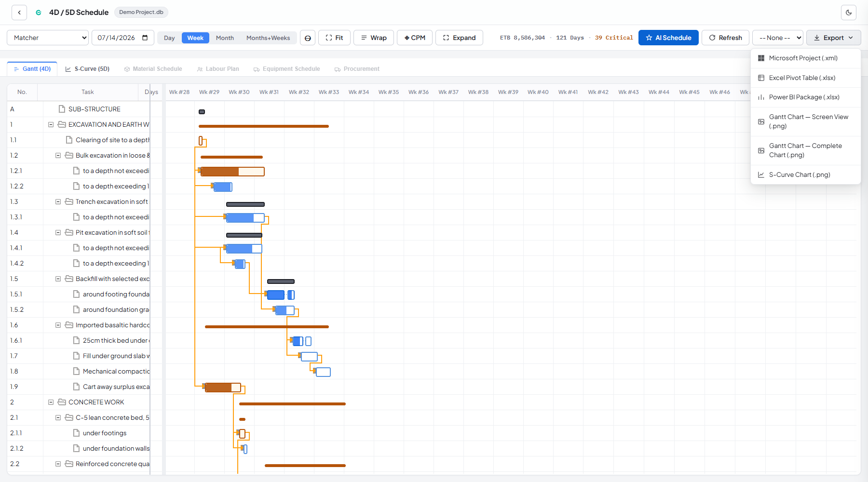The image size is (868, 482).
Task: Switch timeline to Month view
Action: tap(225, 38)
